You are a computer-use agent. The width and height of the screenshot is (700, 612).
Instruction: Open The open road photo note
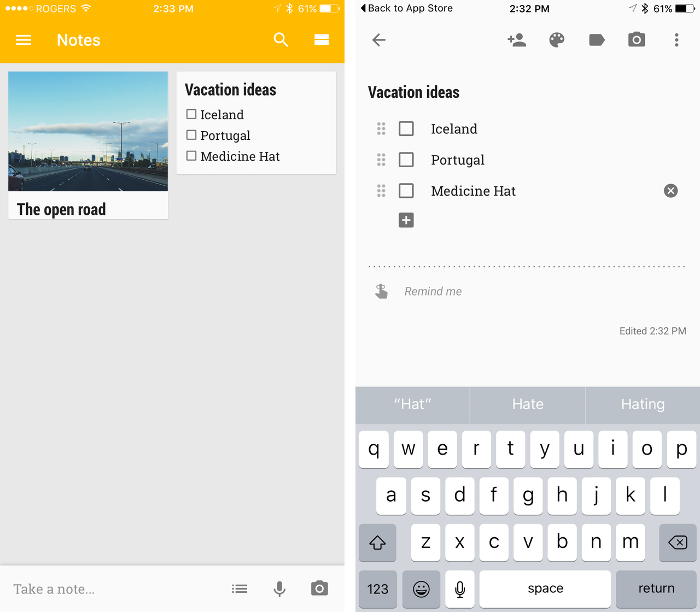click(x=88, y=145)
